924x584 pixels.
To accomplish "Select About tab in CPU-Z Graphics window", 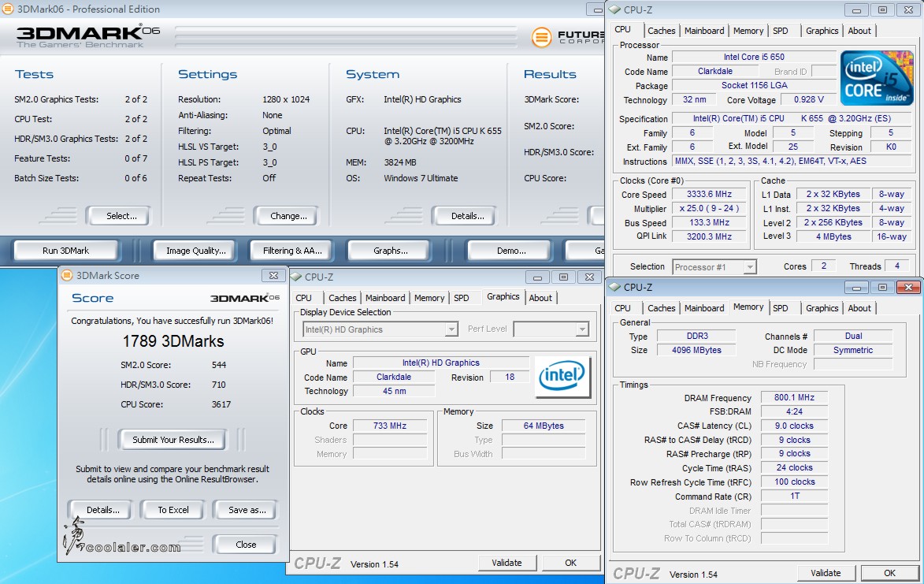I will tap(540, 298).
